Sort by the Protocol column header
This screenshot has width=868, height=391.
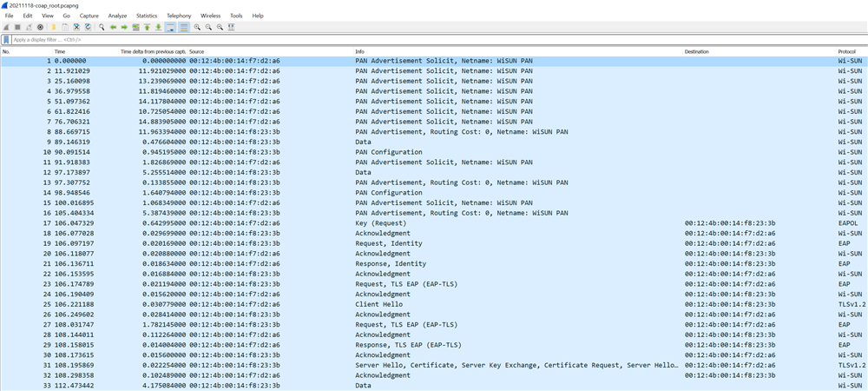(852, 51)
